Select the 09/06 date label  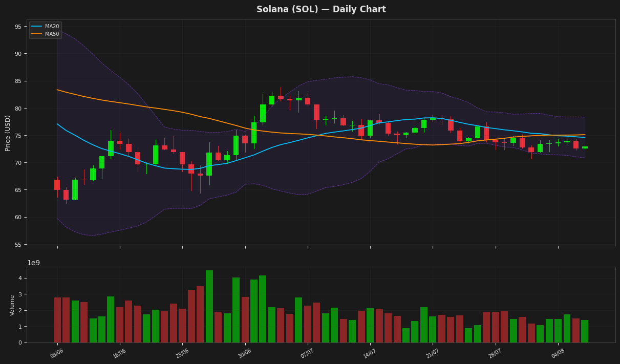(56, 354)
